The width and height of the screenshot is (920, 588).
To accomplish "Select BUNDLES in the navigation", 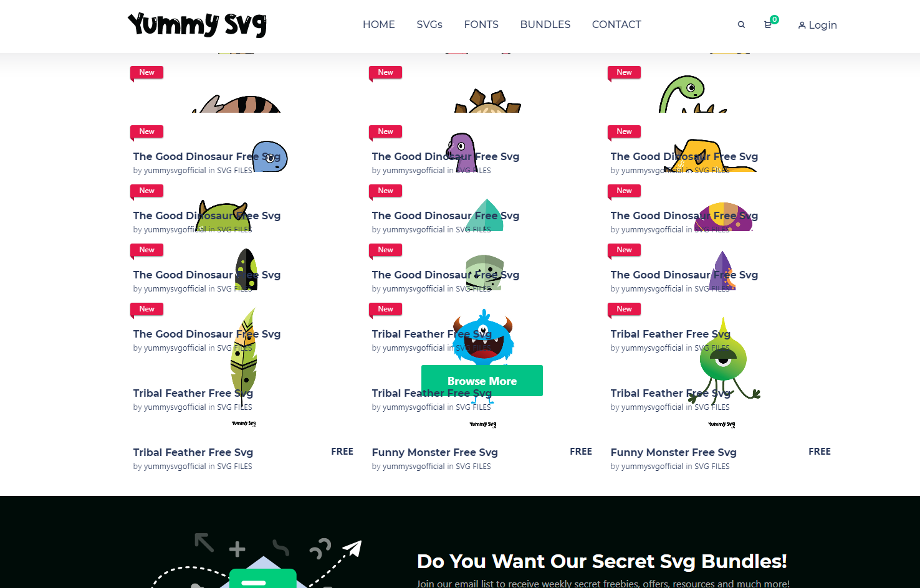I will coord(545,25).
